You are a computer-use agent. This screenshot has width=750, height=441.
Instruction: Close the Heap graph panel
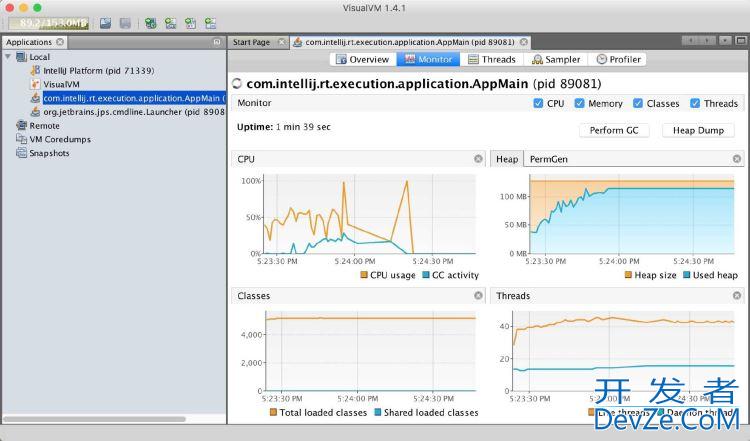pos(737,159)
